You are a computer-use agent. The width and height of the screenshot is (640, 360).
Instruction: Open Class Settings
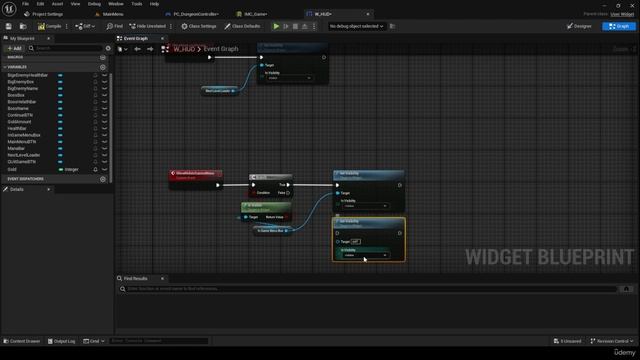pyautogui.click(x=199, y=26)
